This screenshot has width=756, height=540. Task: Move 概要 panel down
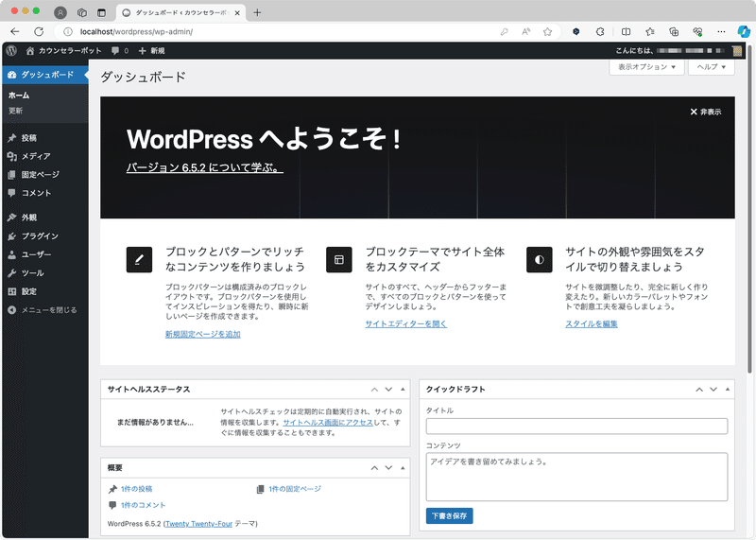pyautogui.click(x=388, y=468)
